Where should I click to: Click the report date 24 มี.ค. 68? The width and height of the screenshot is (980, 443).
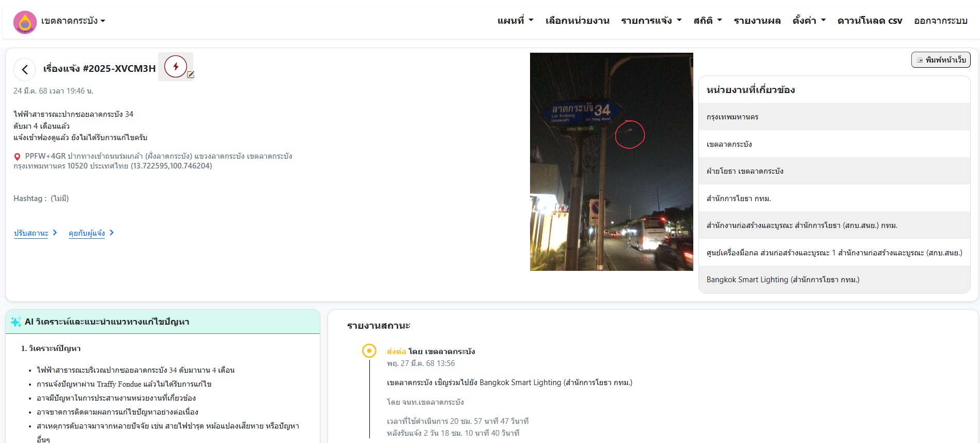click(53, 91)
